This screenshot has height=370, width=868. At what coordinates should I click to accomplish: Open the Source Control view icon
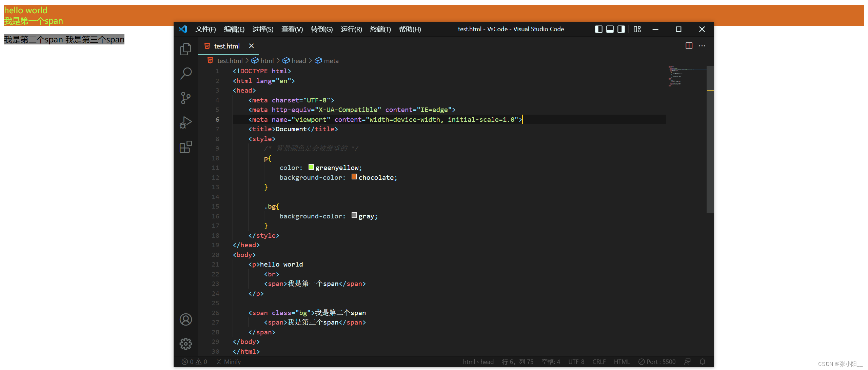click(x=185, y=98)
